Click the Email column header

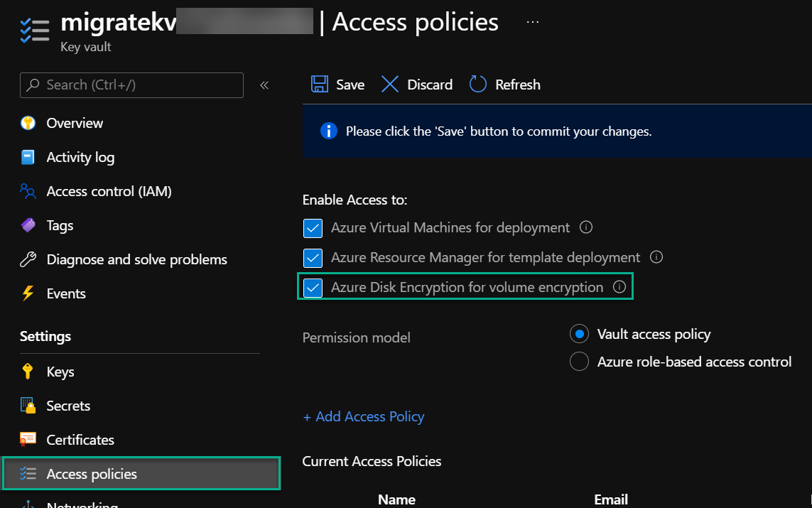611,499
